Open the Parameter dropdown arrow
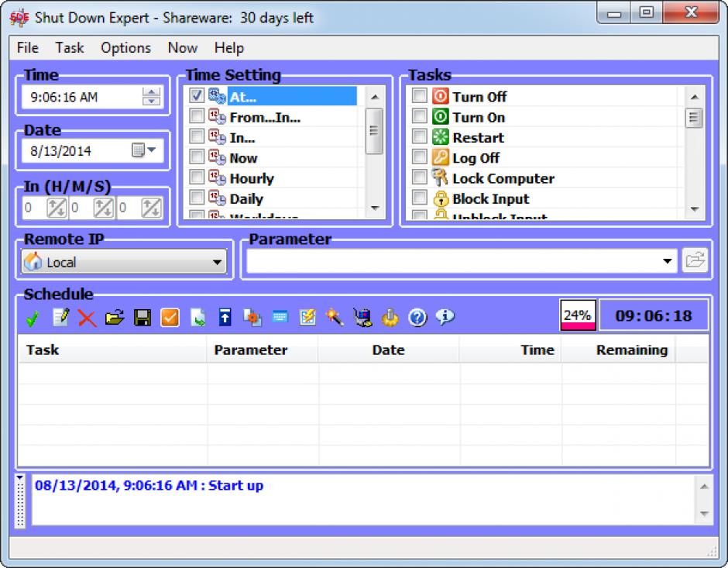Viewport: 728px width, 568px height. [667, 261]
